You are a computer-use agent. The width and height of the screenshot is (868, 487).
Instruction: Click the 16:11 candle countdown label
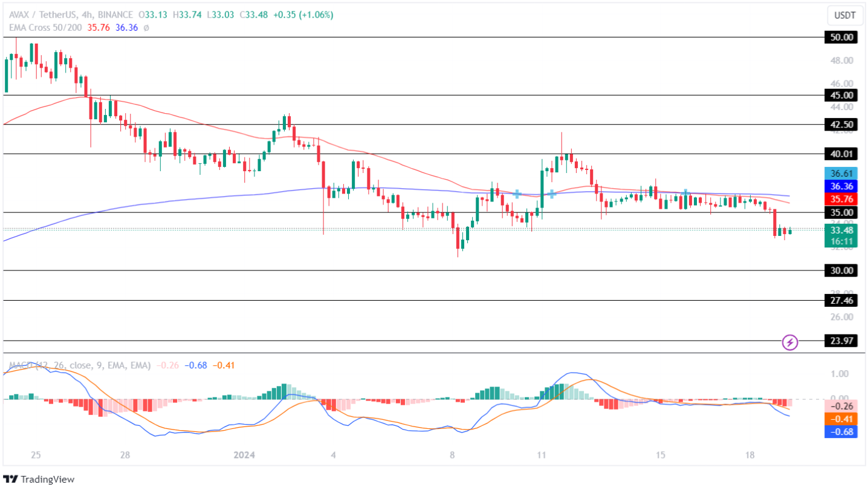[x=841, y=241]
